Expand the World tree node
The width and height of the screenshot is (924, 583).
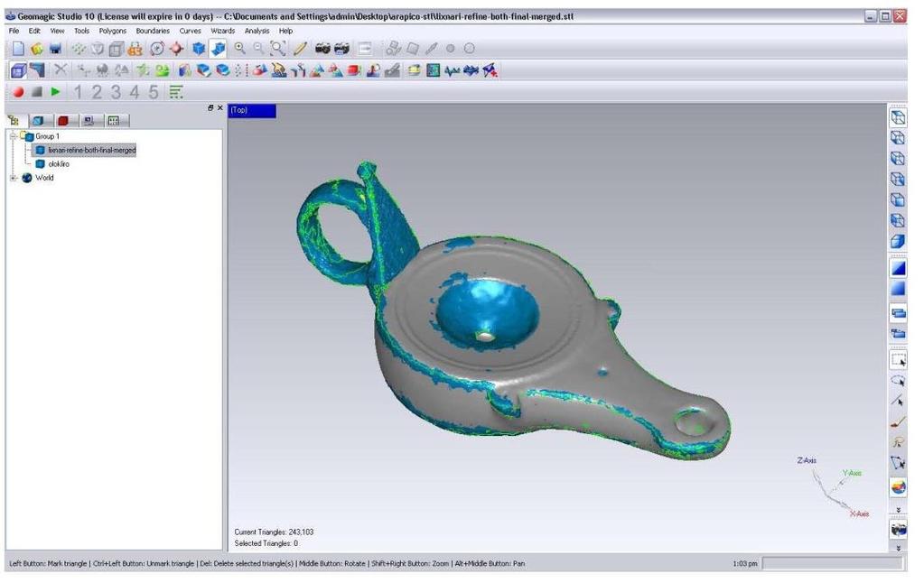[x=13, y=178]
